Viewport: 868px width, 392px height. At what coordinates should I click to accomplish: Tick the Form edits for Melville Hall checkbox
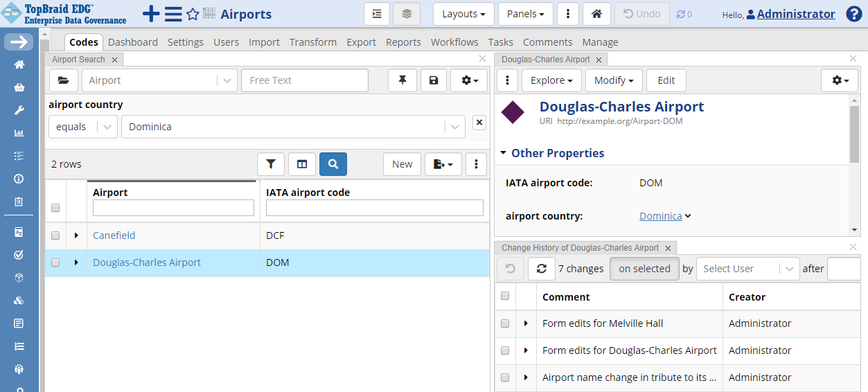[505, 323]
